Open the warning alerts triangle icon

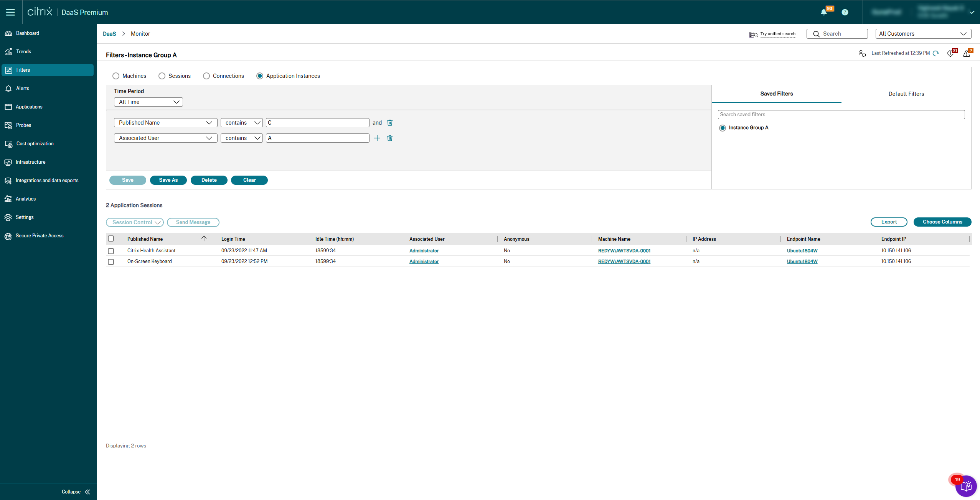pyautogui.click(x=967, y=53)
